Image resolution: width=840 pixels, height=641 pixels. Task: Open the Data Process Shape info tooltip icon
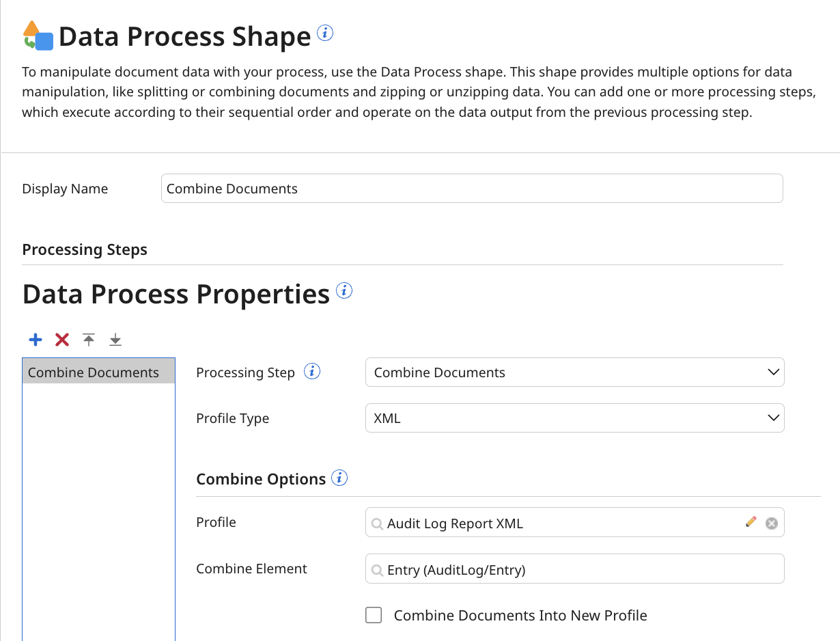coord(324,32)
